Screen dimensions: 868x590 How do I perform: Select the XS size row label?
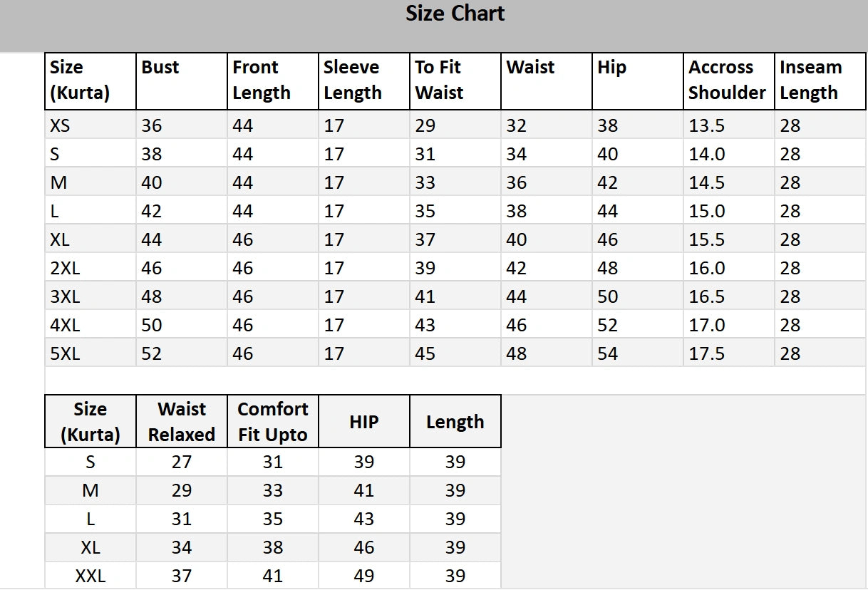pyautogui.click(x=61, y=126)
